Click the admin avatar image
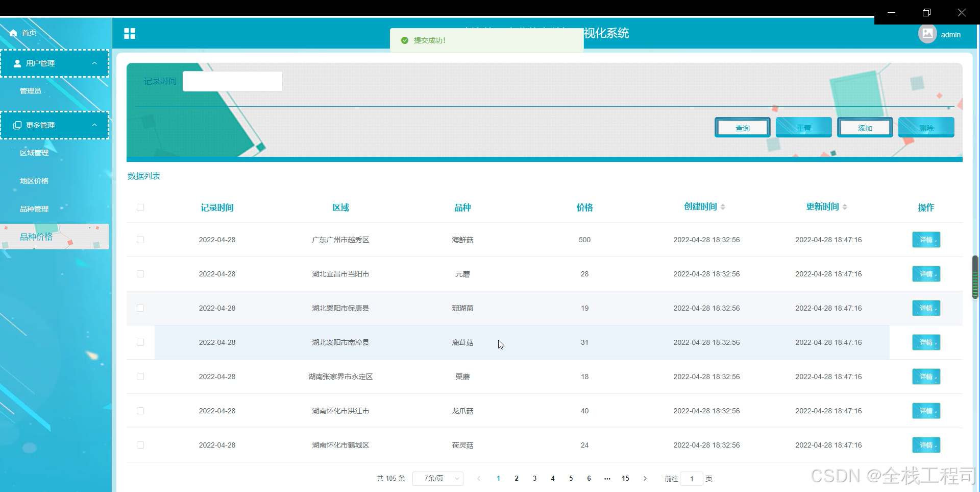 pyautogui.click(x=927, y=34)
